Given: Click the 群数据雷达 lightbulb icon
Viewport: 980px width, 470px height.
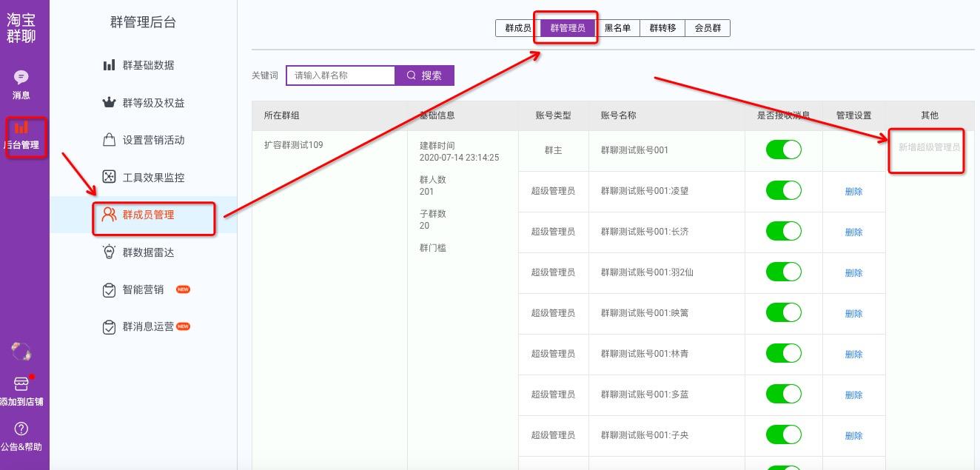Looking at the screenshot, I should click(110, 252).
